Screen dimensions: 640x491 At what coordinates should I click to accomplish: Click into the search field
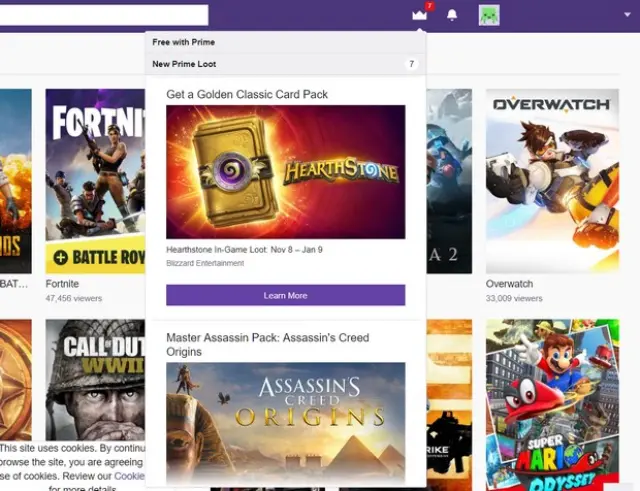[x=104, y=15]
